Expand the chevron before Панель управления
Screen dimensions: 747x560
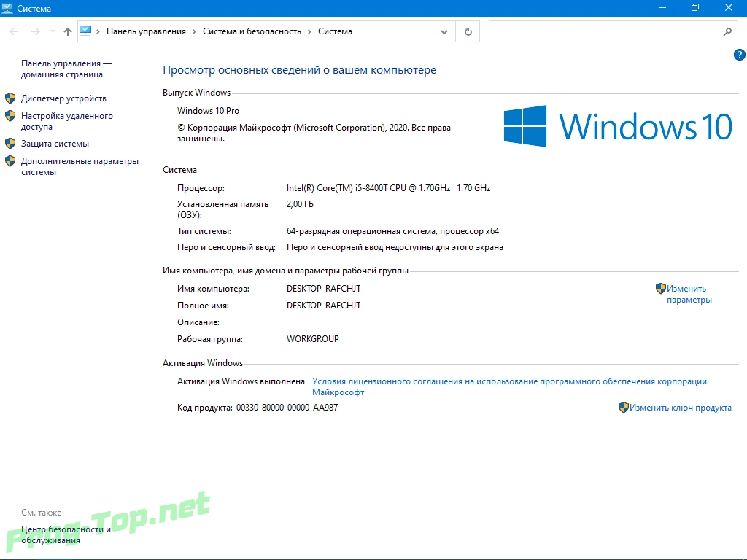98,31
